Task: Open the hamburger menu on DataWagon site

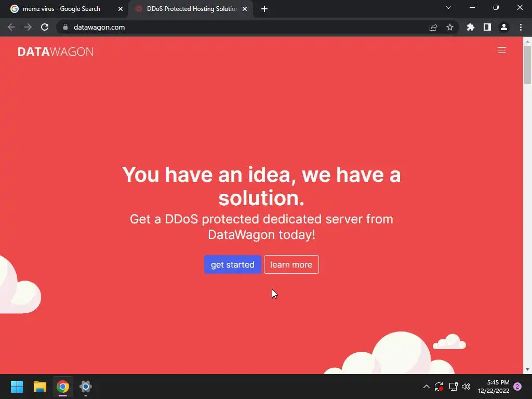Action: click(502, 50)
